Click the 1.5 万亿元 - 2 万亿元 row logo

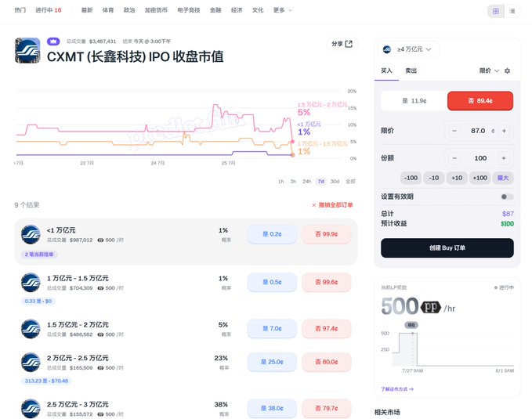coord(31,329)
